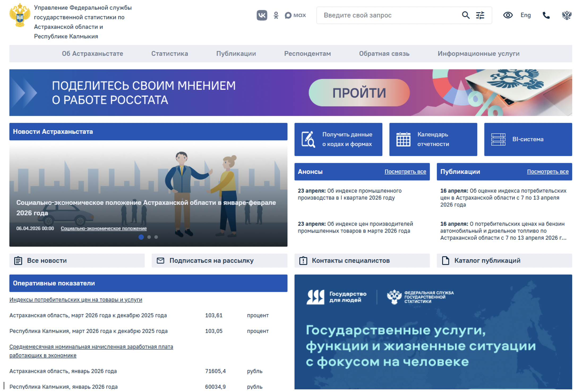Image resolution: width=574 pixels, height=392 pixels.
Task: Expand the Респондентам navigation menu
Action: pyautogui.click(x=307, y=54)
